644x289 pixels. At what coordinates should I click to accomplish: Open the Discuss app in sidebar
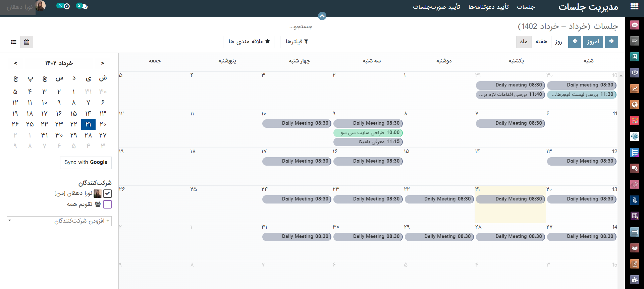click(x=635, y=25)
